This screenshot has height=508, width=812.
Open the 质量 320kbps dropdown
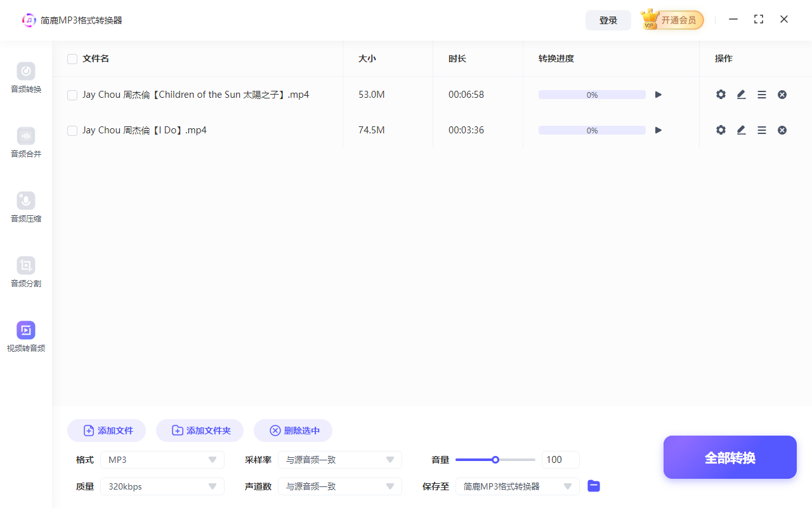(162, 486)
